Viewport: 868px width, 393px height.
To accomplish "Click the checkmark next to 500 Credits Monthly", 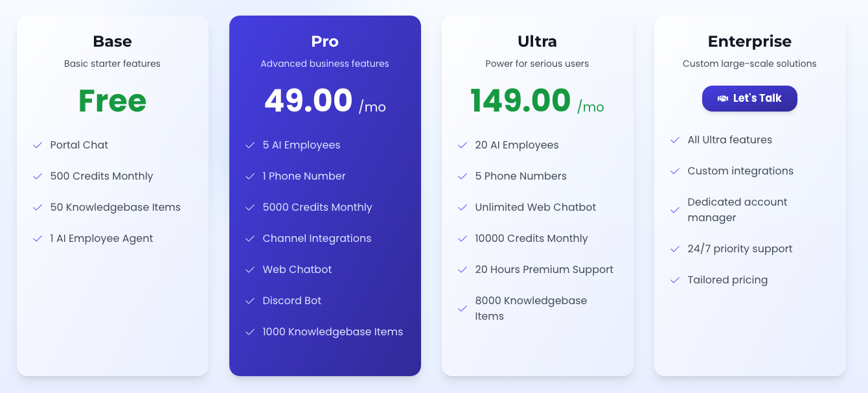I will point(38,176).
